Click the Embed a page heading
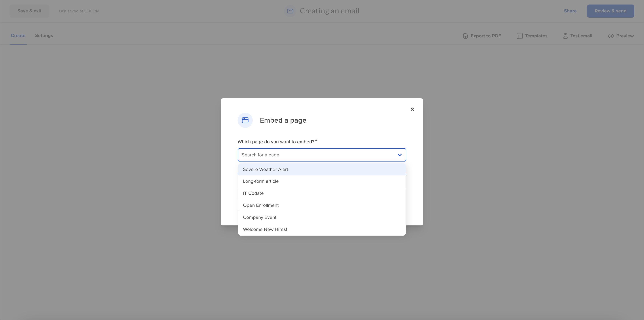 283,120
